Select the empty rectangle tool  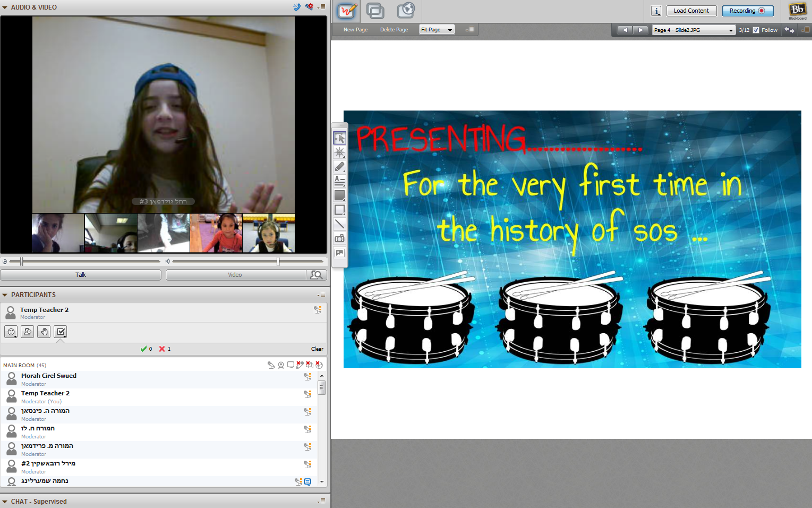[340, 210]
